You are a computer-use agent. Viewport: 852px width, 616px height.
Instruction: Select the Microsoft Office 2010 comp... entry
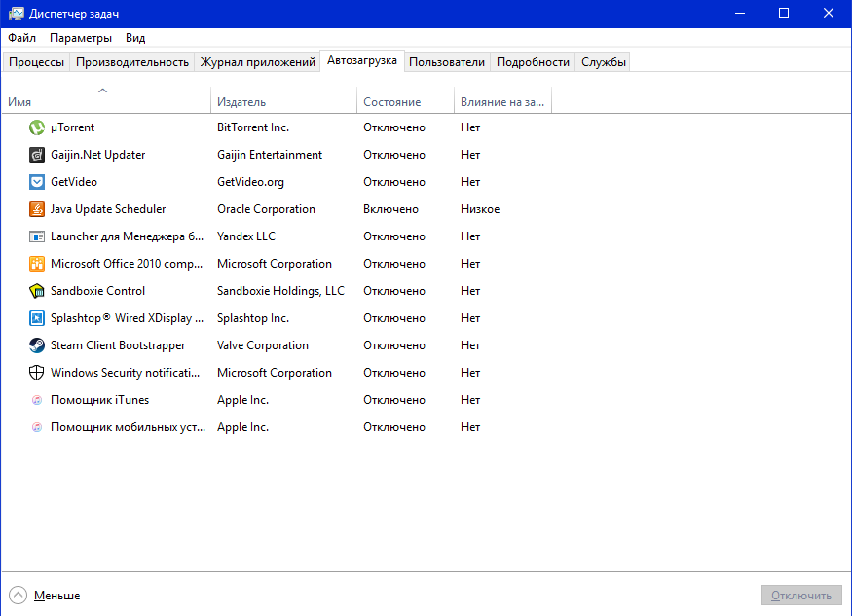[x=127, y=264]
